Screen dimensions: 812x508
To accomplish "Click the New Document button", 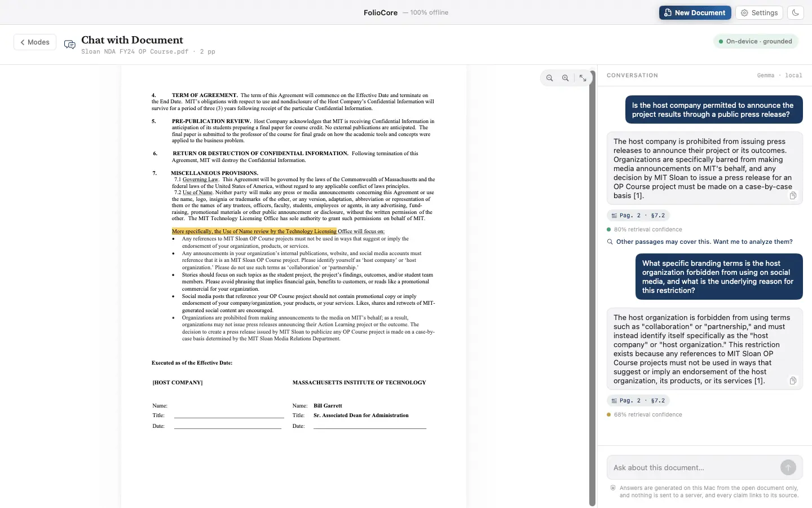I will pyautogui.click(x=695, y=12).
